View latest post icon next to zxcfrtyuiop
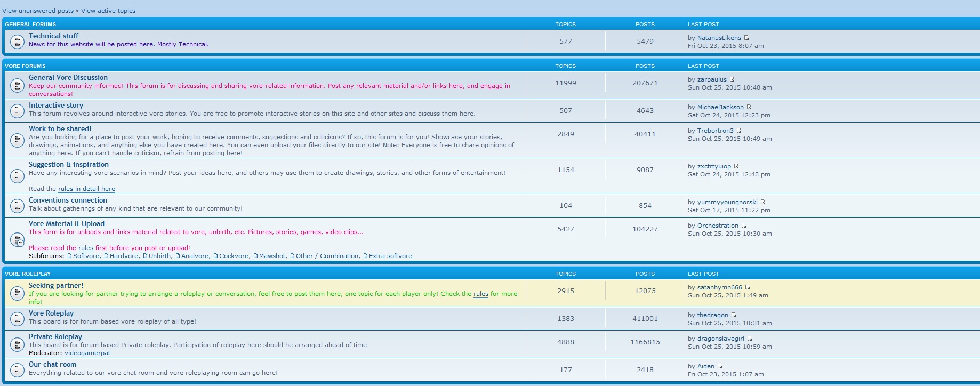Screen dimensions: 980x386 click(736, 166)
